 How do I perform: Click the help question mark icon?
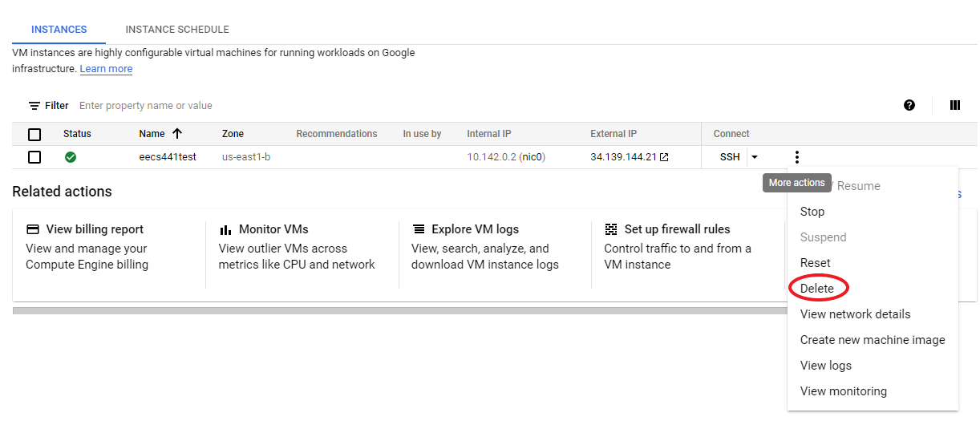click(x=909, y=105)
